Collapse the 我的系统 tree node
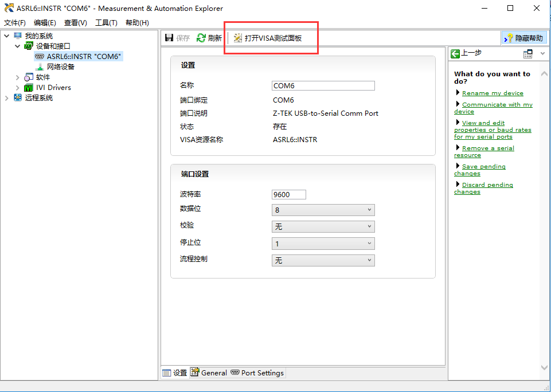Viewport: 551px width, 392px height. click(x=7, y=36)
